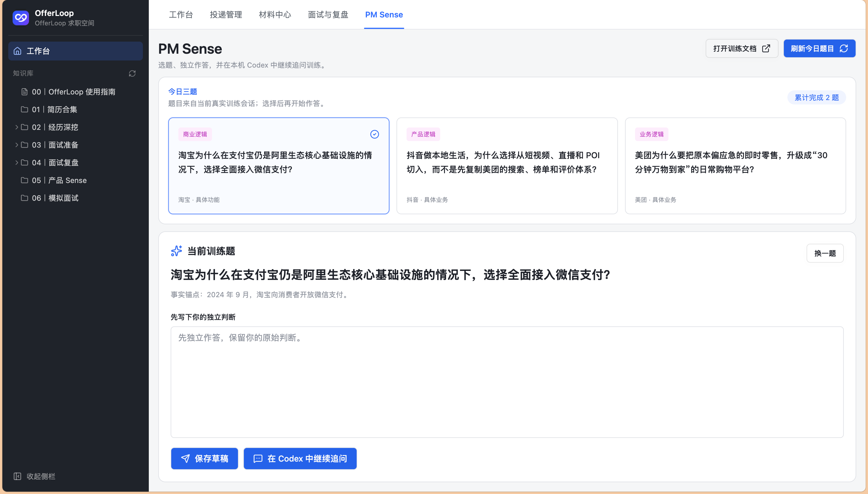Click the 美团 · 具体业务 card footer text
Image resolution: width=868 pixels, height=494 pixels.
[656, 200]
